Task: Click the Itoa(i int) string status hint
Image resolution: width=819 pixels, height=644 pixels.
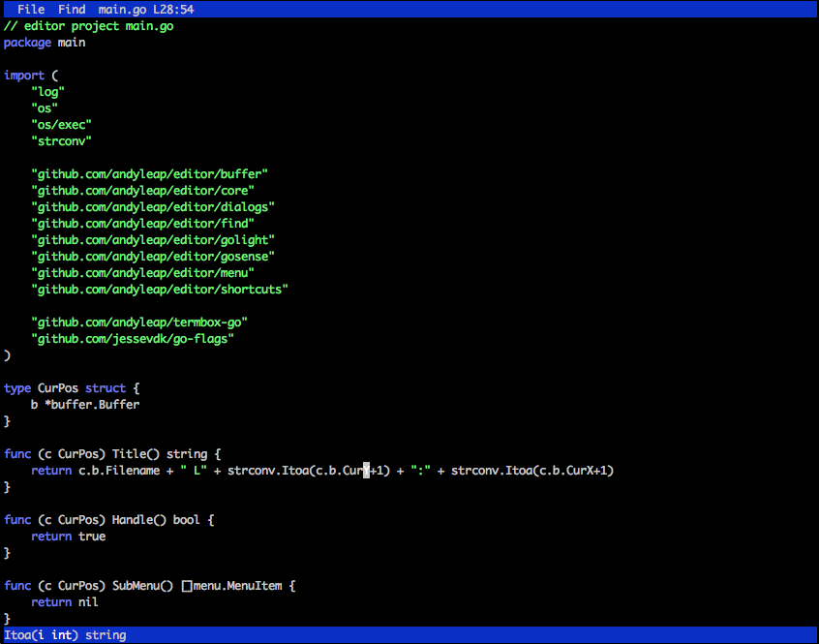Action: click(x=65, y=635)
